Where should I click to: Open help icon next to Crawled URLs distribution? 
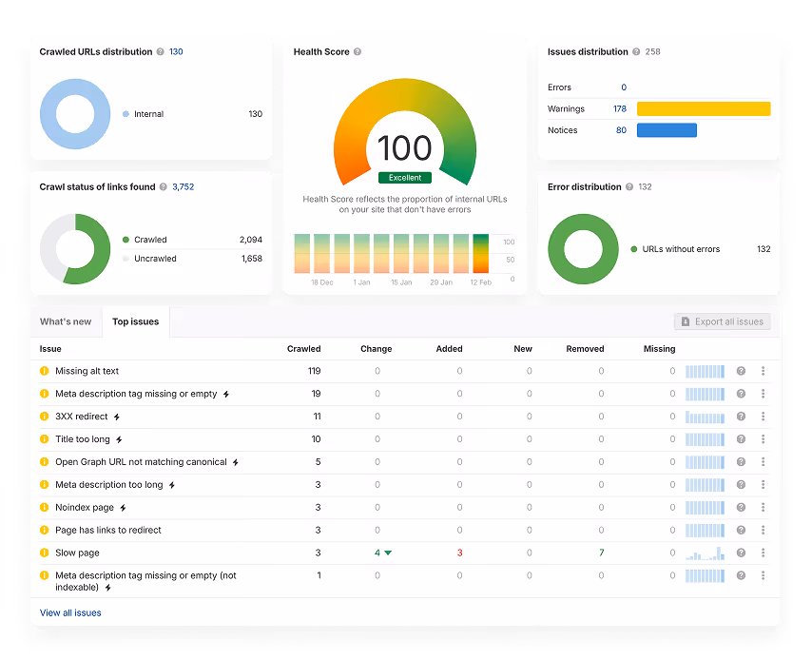pyautogui.click(x=160, y=51)
